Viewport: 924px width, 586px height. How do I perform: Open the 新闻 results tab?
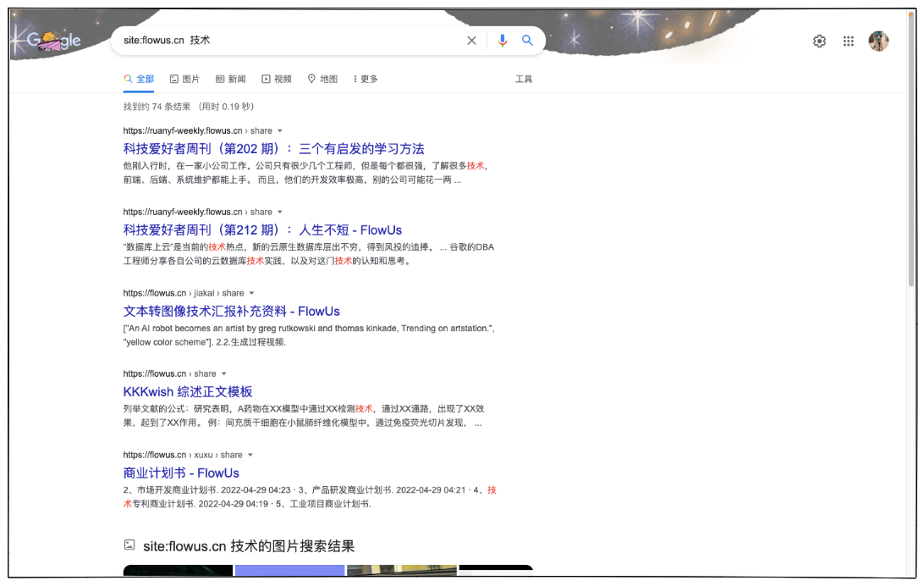[x=231, y=79]
